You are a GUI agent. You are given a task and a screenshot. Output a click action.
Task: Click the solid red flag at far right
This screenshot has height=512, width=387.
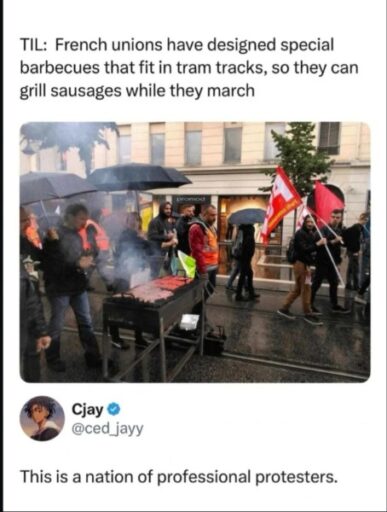[326, 202]
